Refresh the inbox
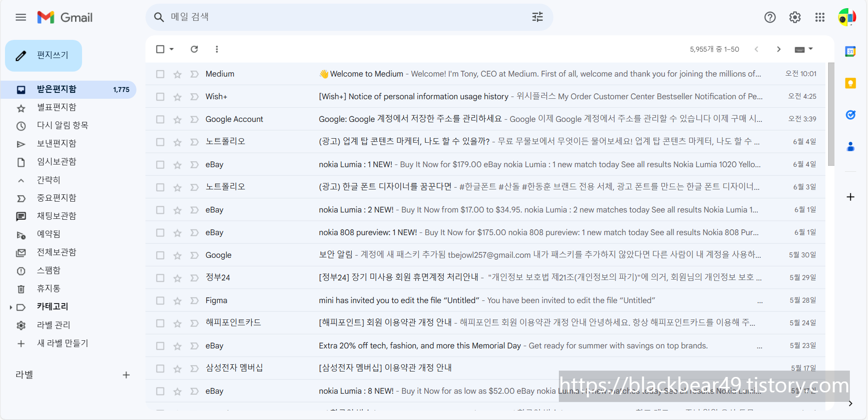 [x=194, y=49]
